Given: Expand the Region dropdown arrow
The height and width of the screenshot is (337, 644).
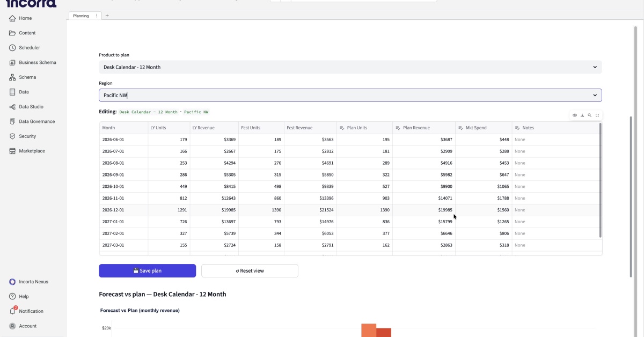Looking at the screenshot, I should (595, 95).
